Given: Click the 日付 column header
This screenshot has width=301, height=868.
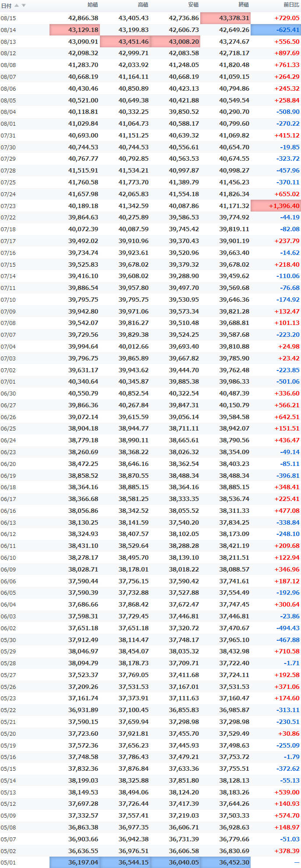Looking at the screenshot, I should coord(6,5).
